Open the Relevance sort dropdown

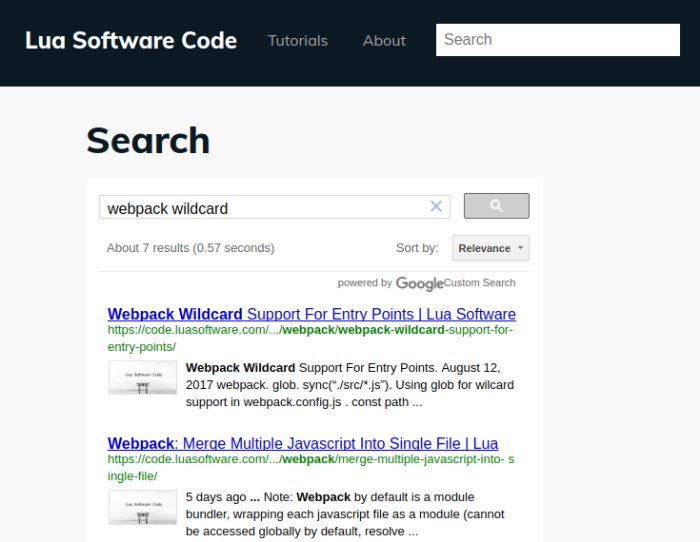pyautogui.click(x=491, y=248)
